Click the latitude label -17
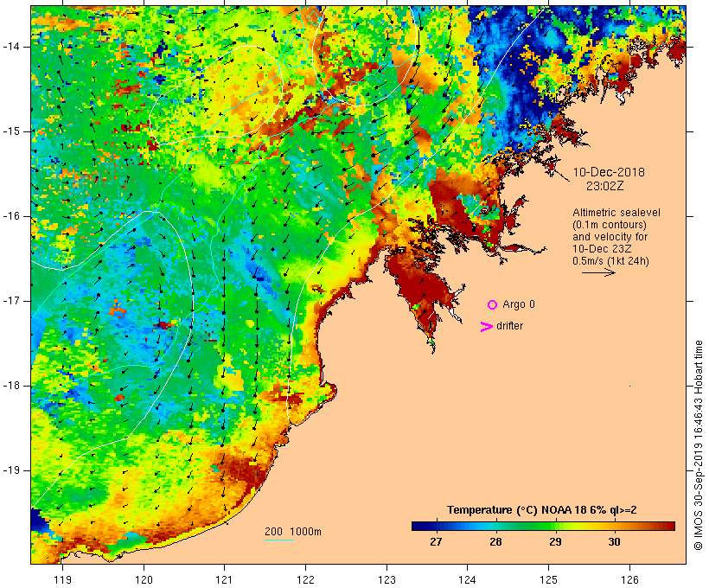709x588 pixels. [x=11, y=301]
